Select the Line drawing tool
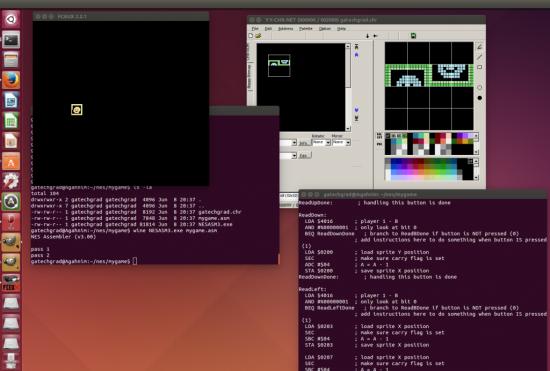The image size is (550, 371). coord(479,57)
